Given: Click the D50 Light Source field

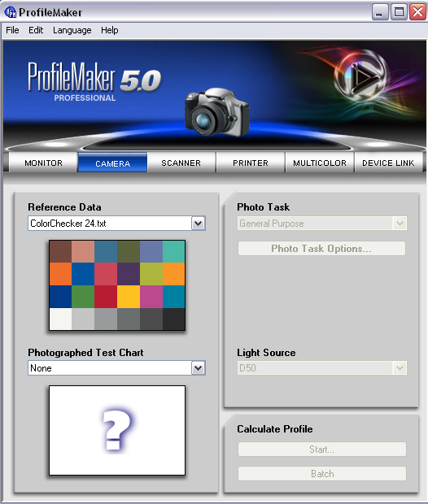Looking at the screenshot, I should 322,368.
